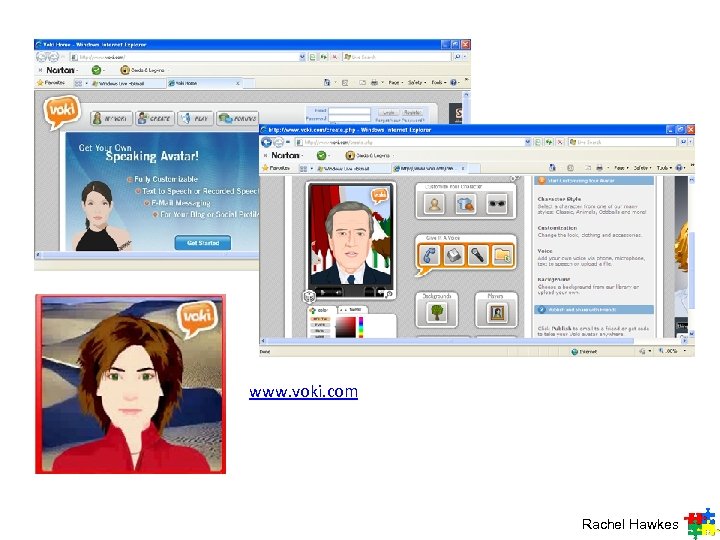The width and height of the screenshot is (720, 540).
Task: Click the Back button in the create.php window
Action: tap(266, 142)
